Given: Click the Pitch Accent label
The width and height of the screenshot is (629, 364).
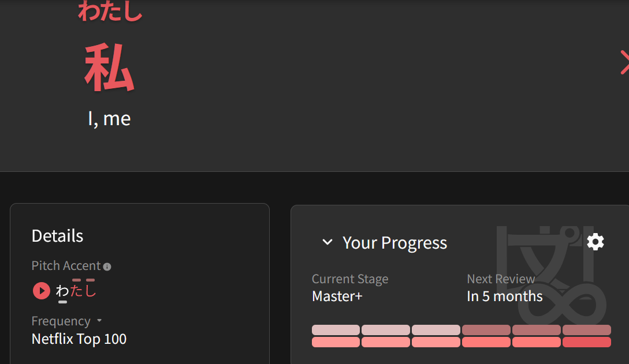Looking at the screenshot, I should [x=66, y=266].
